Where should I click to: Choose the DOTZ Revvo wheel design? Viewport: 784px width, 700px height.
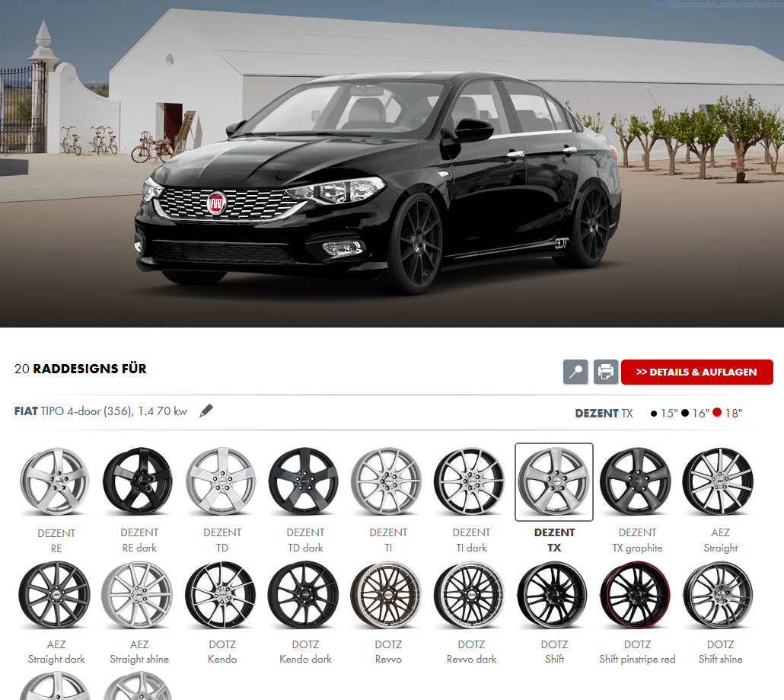pos(388,594)
